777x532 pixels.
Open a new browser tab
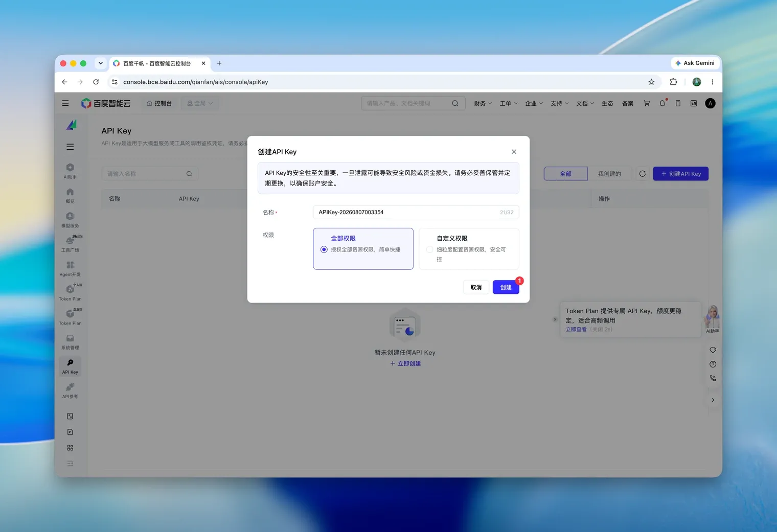[x=219, y=63]
